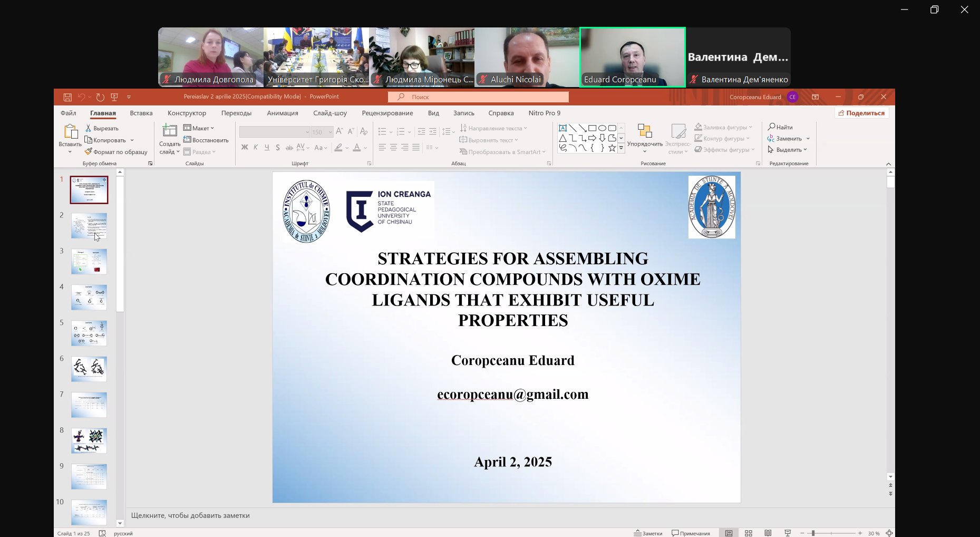The width and height of the screenshot is (980, 537).
Task: Switch to Normal view in status bar
Action: point(729,533)
